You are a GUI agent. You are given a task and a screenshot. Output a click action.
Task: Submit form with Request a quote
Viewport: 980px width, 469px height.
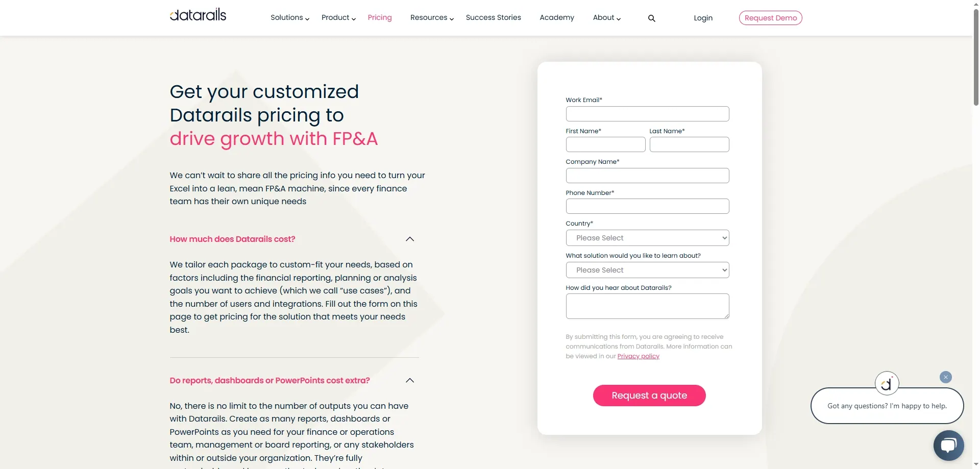click(649, 396)
